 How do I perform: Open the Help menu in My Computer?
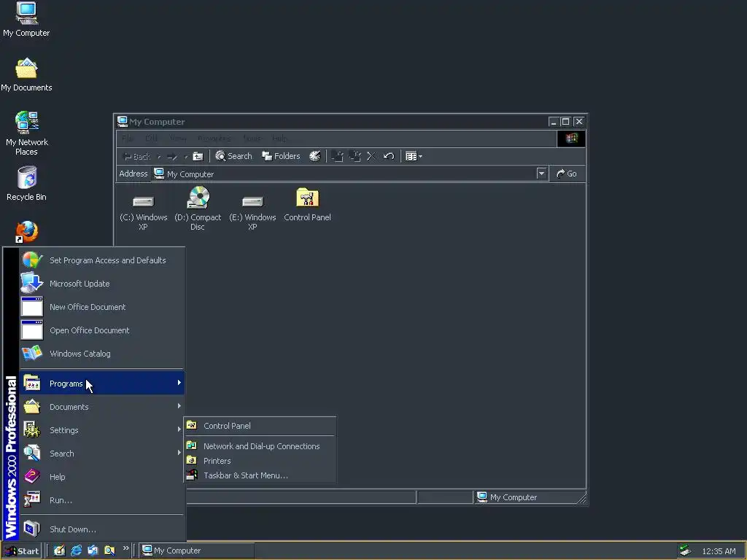point(279,139)
